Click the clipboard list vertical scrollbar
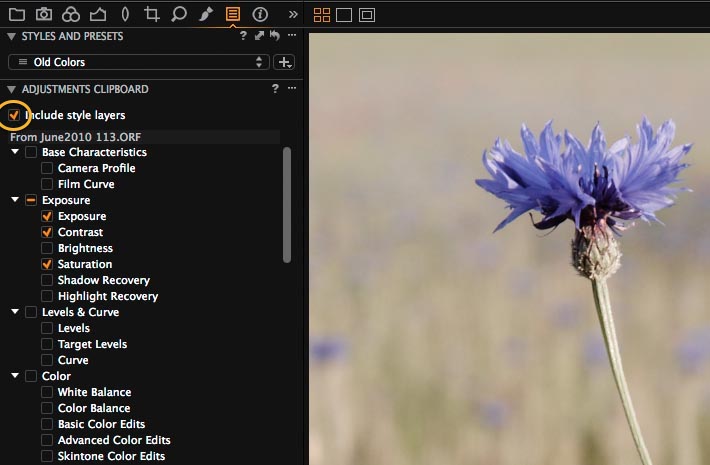The width and height of the screenshot is (710, 465). pyautogui.click(x=287, y=205)
